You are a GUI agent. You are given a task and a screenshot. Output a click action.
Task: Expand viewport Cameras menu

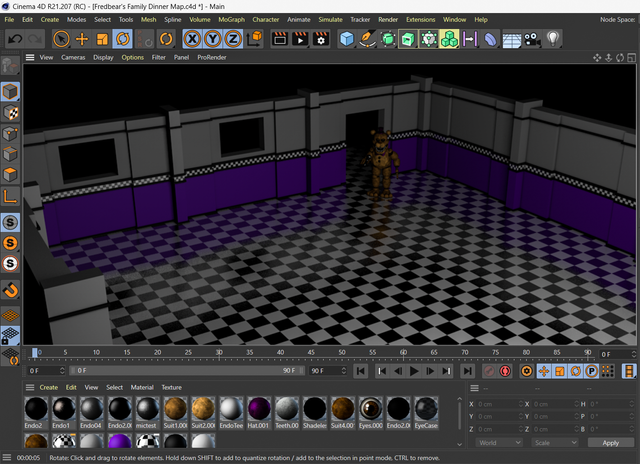(x=73, y=58)
